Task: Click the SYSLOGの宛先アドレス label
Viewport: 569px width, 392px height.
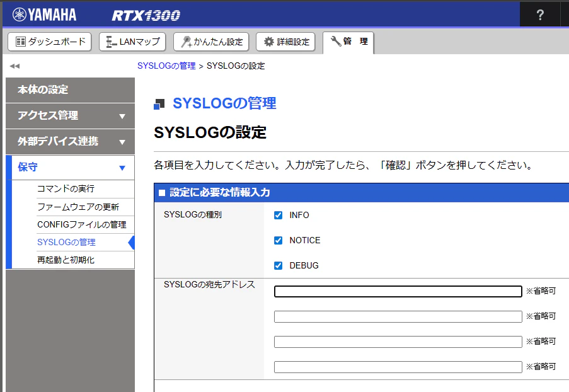Action: (x=209, y=285)
